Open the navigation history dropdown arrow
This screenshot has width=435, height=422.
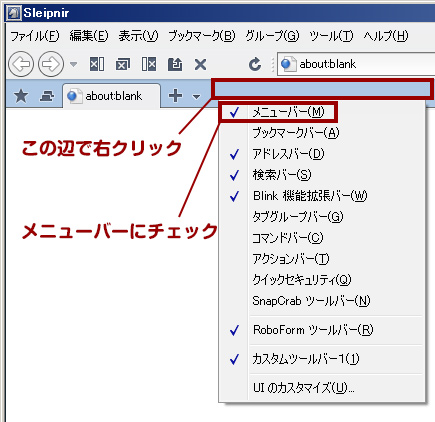click(x=73, y=64)
